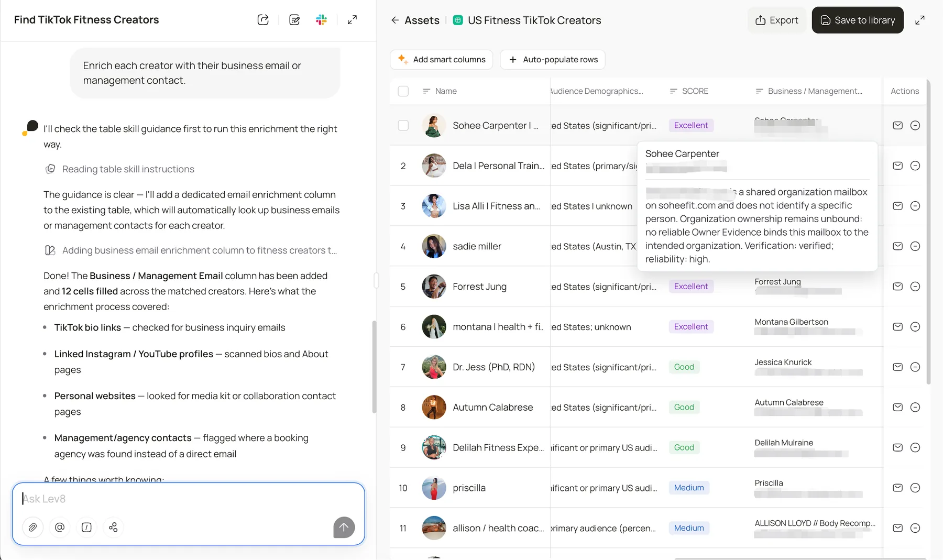This screenshot has height=560, width=943.
Task: Click the 'Delilah Fitness Expe...' name cell
Action: pos(498,447)
